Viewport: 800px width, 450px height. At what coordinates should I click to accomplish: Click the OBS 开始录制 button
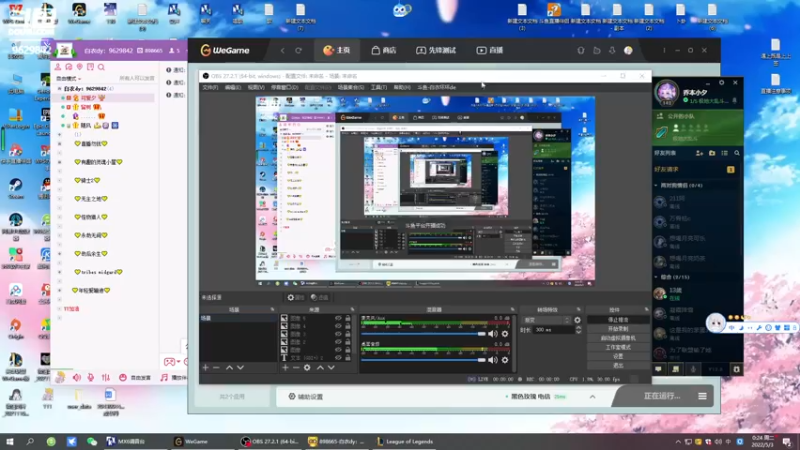point(618,329)
